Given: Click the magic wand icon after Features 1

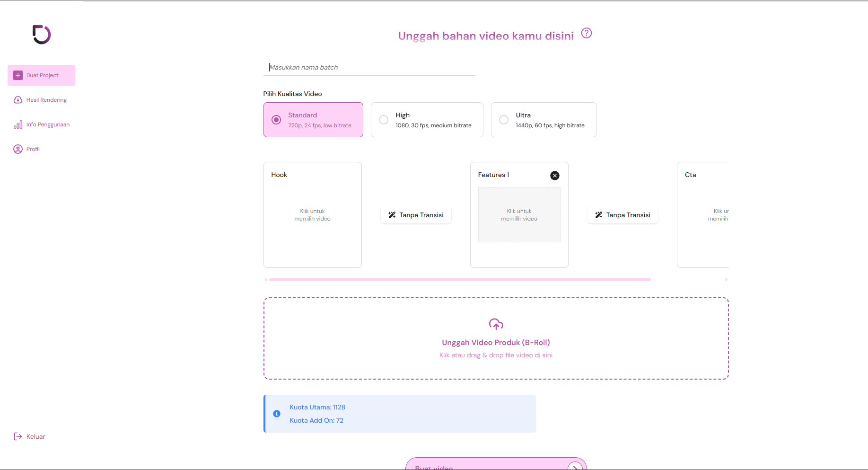Looking at the screenshot, I should [x=599, y=215].
